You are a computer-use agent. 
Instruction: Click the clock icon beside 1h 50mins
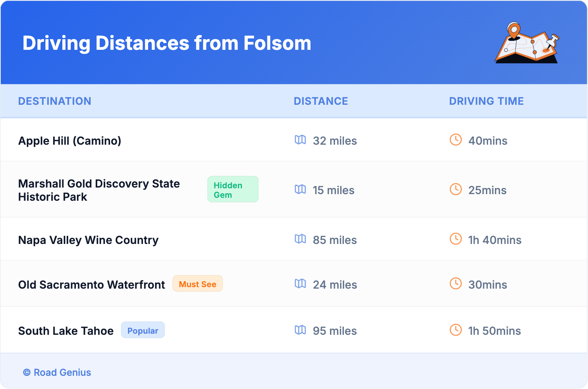point(456,330)
